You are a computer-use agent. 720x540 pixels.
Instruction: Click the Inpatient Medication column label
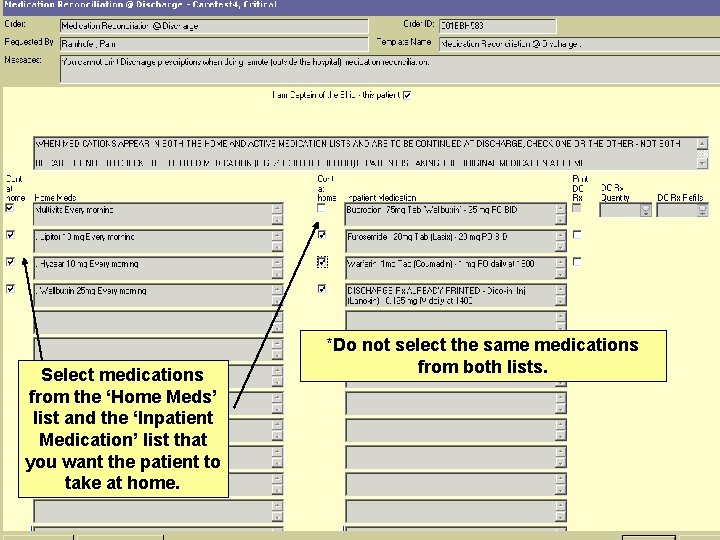[382, 198]
